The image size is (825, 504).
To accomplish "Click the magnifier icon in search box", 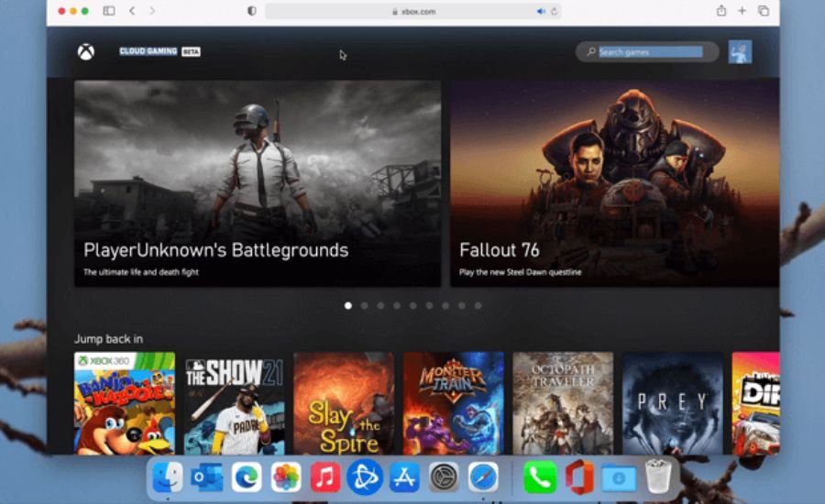I will click(591, 51).
